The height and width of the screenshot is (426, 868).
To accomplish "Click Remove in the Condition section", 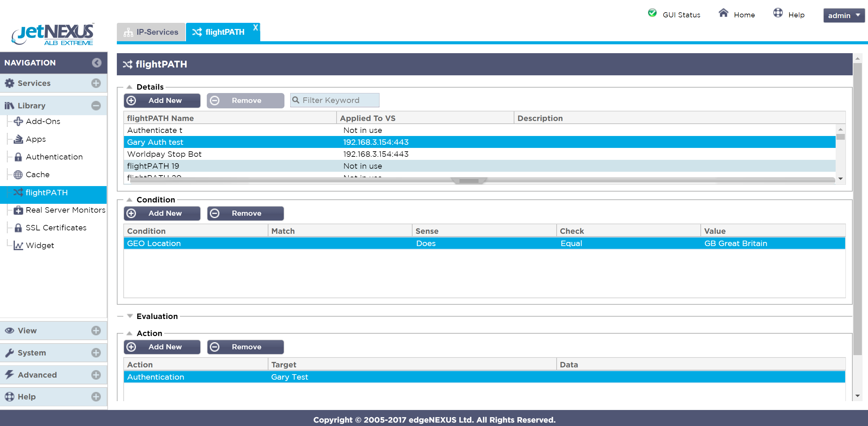I will (245, 213).
